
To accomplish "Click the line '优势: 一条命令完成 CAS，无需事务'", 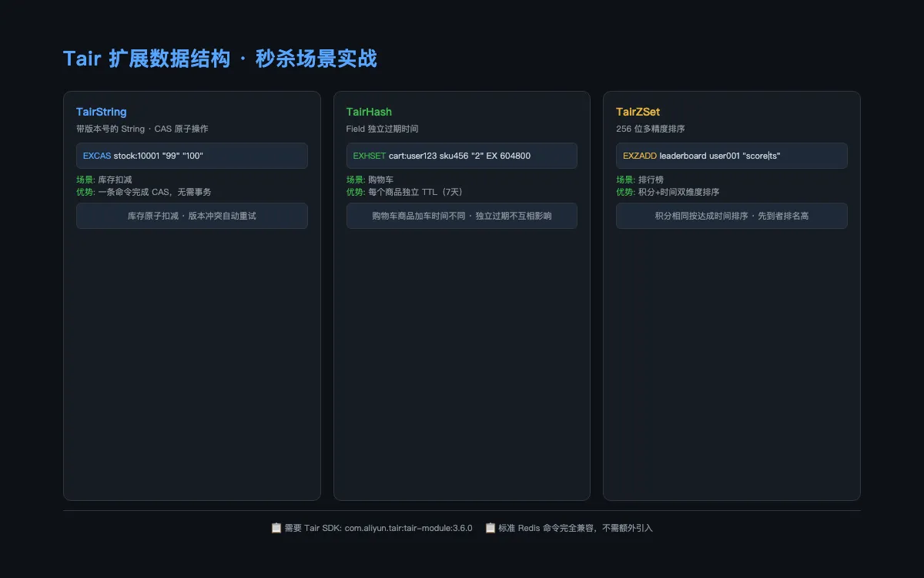I will pyautogui.click(x=144, y=192).
